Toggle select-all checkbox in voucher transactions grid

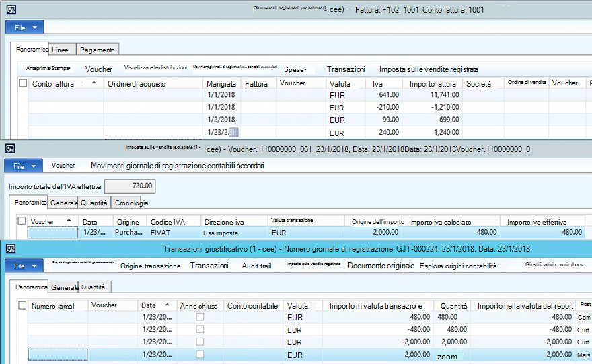click(23, 305)
